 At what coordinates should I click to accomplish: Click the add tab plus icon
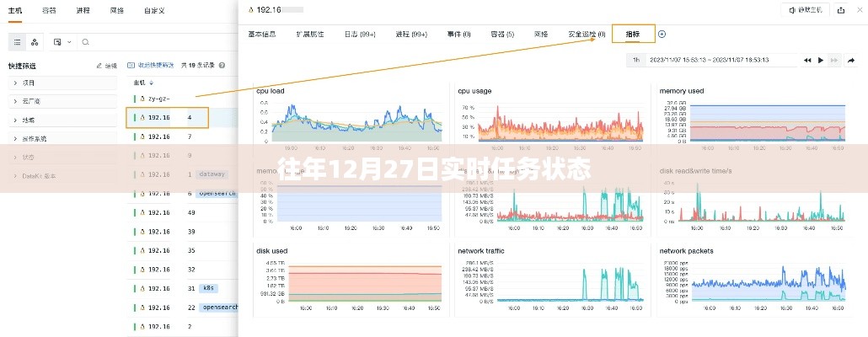point(662,34)
